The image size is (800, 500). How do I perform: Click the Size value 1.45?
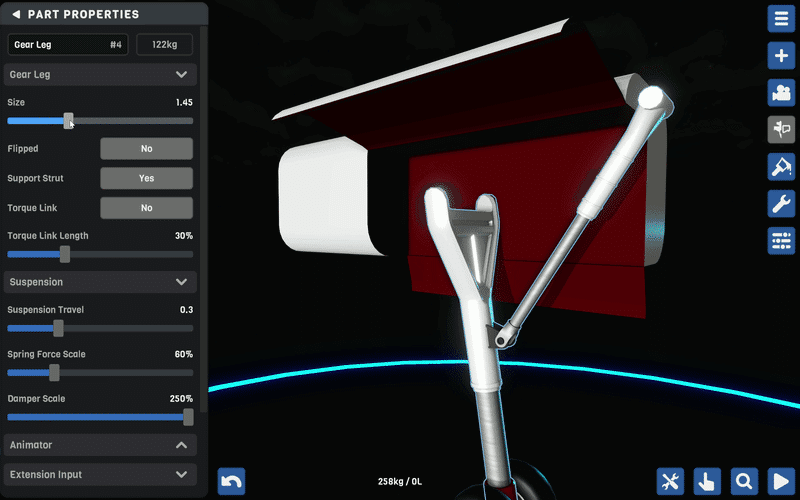tap(184, 102)
